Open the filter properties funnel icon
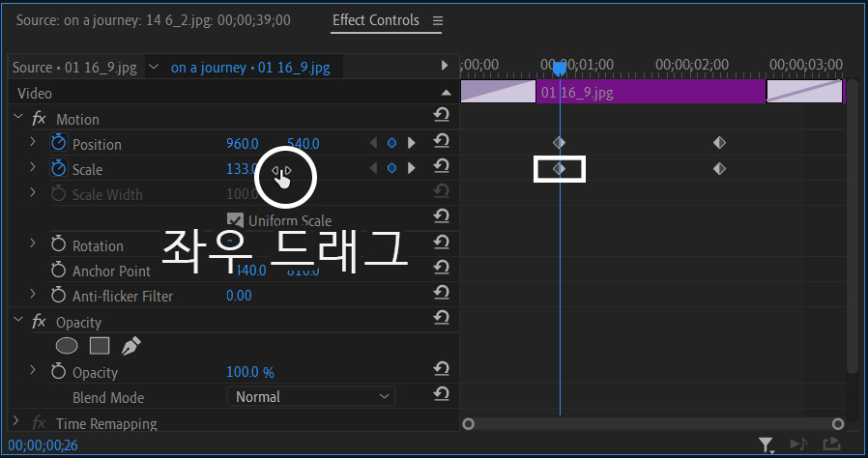 [766, 444]
